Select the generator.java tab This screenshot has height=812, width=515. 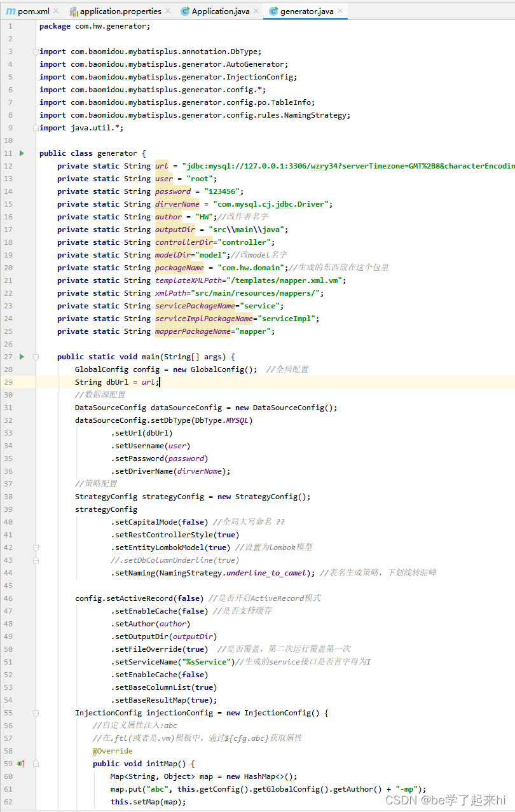pos(306,11)
